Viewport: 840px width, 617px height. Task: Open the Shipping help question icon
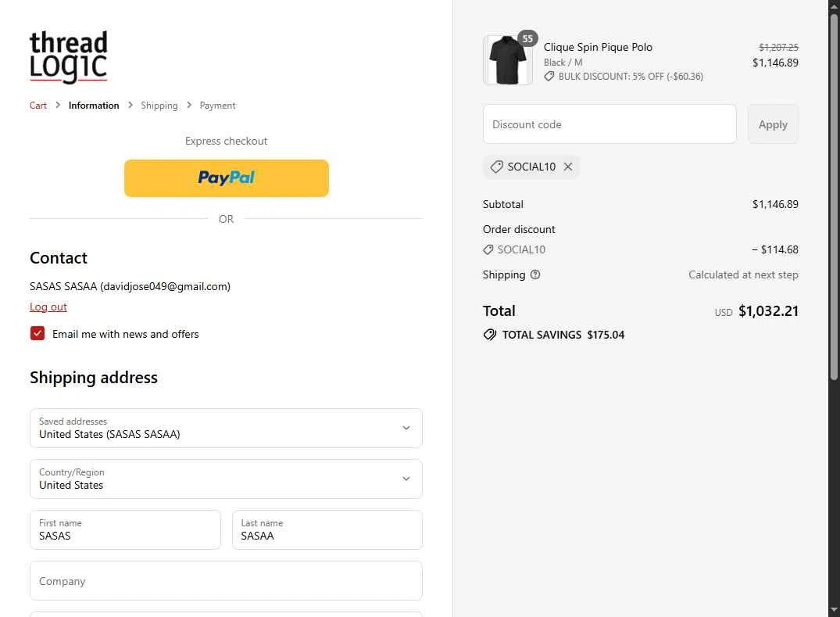click(x=535, y=274)
